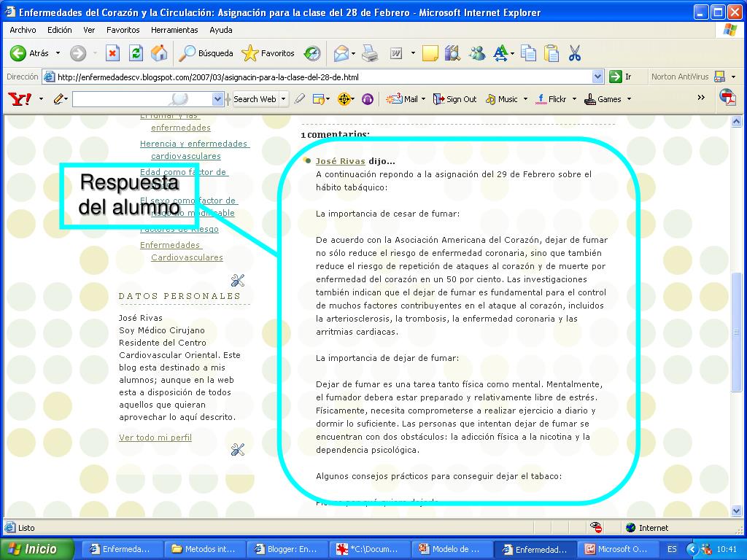747x560 pixels.
Task: Open the Herramientas menu
Action: tap(174, 30)
